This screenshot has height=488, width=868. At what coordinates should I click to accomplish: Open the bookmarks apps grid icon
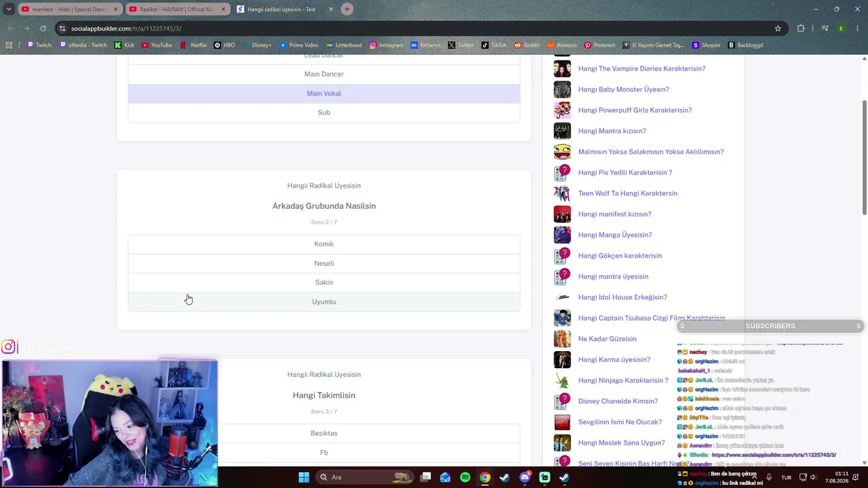coord(9,45)
